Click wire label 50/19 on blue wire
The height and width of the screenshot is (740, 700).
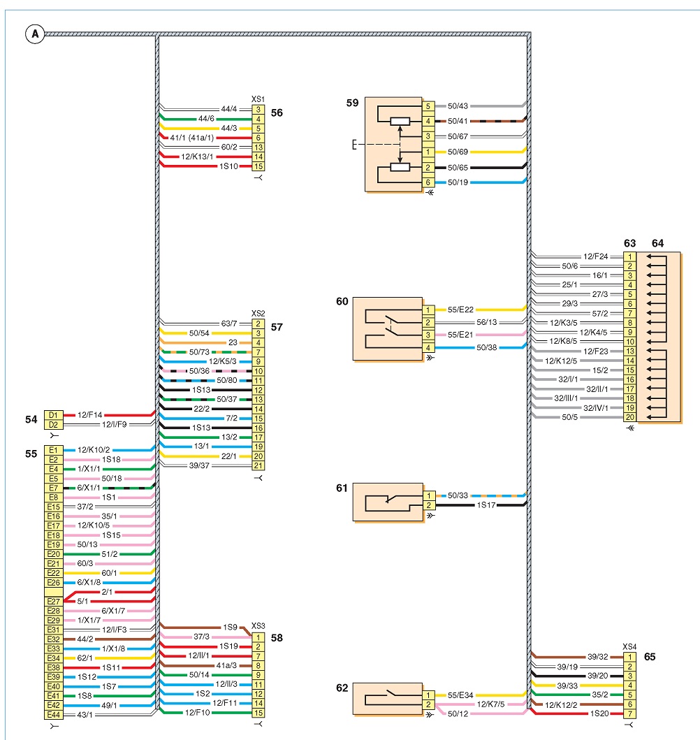(458, 182)
